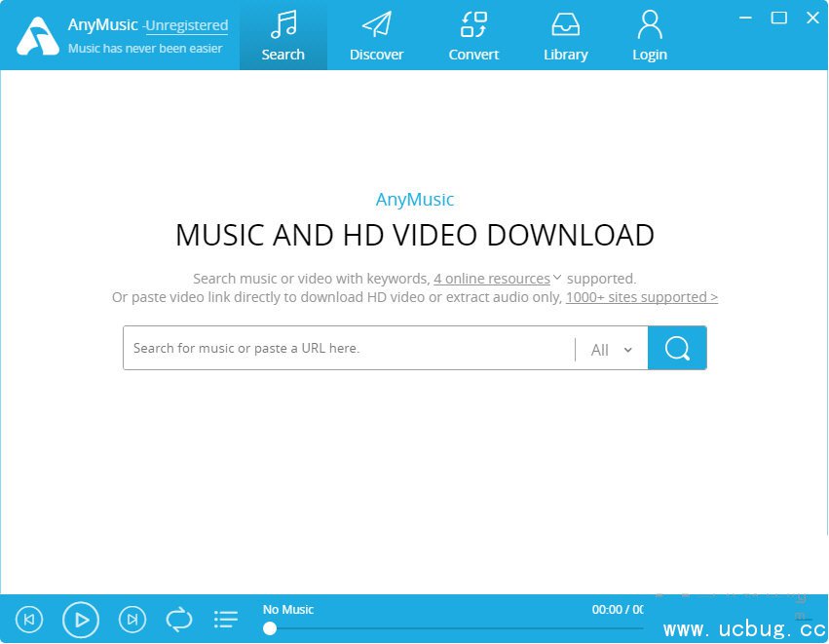Screen dimensions: 829x644
Task: Open the 1000+ sites supported link
Action: pyautogui.click(x=641, y=297)
